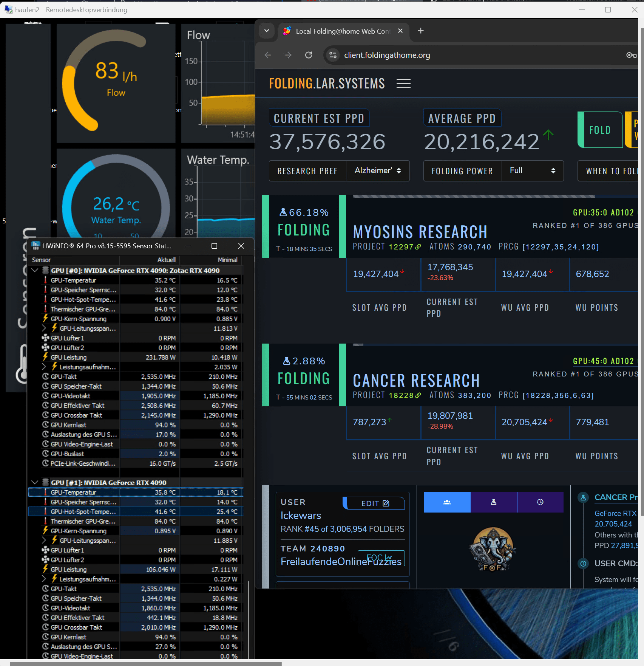Click the GPU chip icon for GPU [#1]

click(x=46, y=482)
